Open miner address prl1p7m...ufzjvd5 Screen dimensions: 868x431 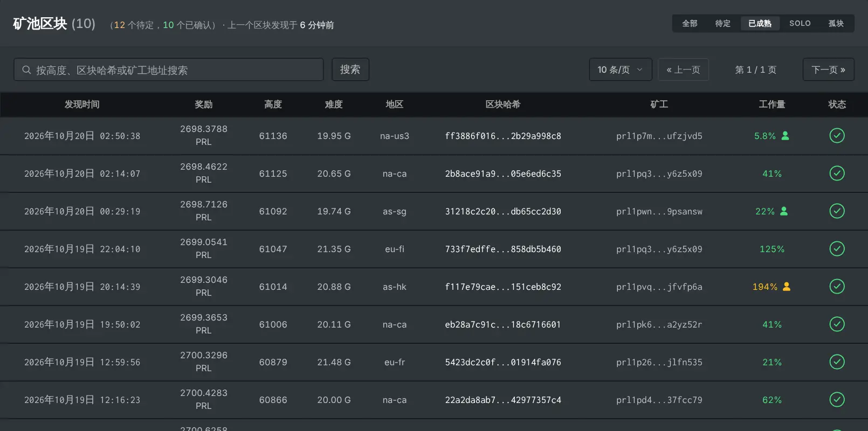click(659, 136)
